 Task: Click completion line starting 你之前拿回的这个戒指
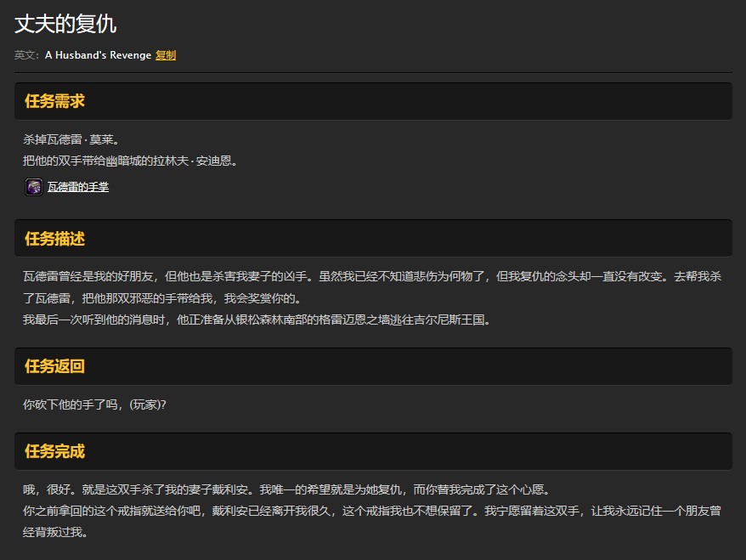pos(372,512)
